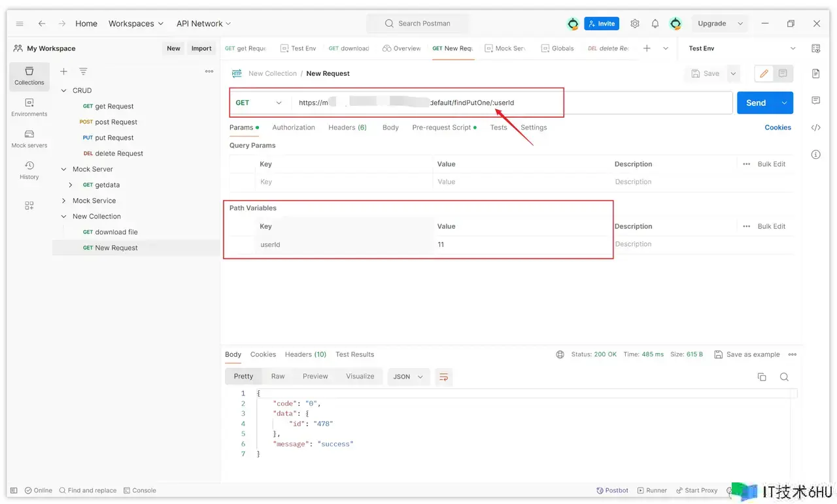Switch to comment mode icon

pos(783,74)
